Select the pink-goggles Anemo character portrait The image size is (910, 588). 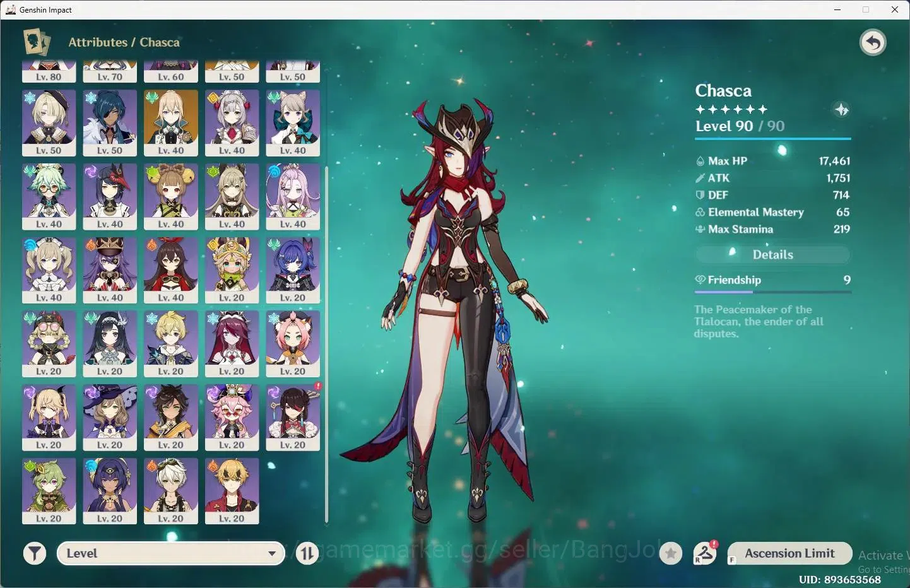coord(49,344)
